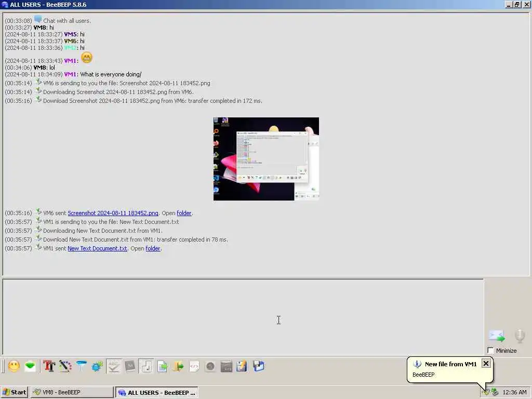
Task: Click the dark screenshot capture icon
Action: click(227, 366)
